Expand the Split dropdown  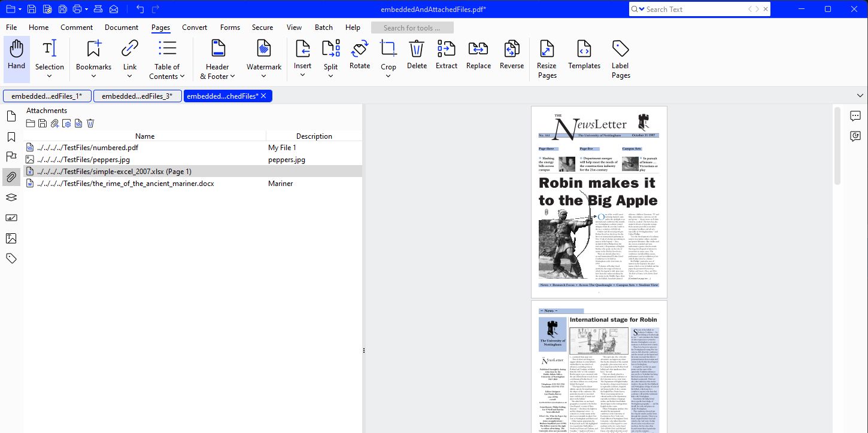tap(331, 75)
